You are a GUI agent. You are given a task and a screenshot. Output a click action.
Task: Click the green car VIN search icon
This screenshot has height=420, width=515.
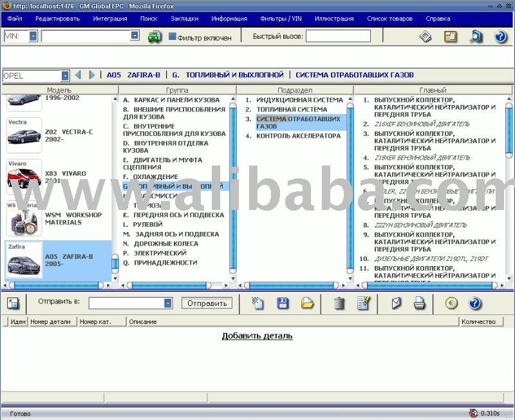click(x=154, y=36)
